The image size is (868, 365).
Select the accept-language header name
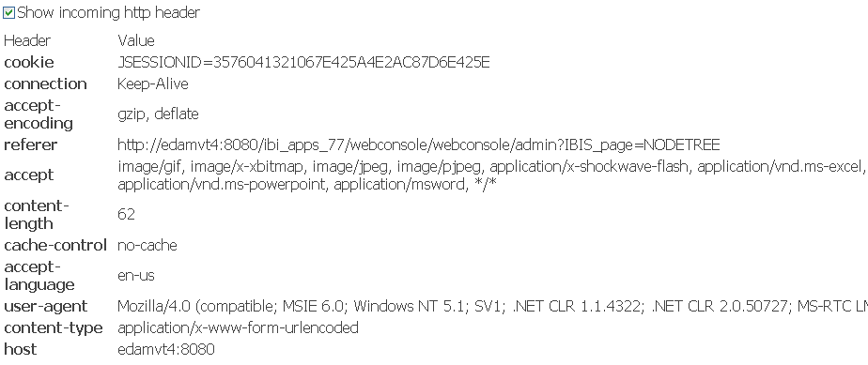(x=39, y=276)
